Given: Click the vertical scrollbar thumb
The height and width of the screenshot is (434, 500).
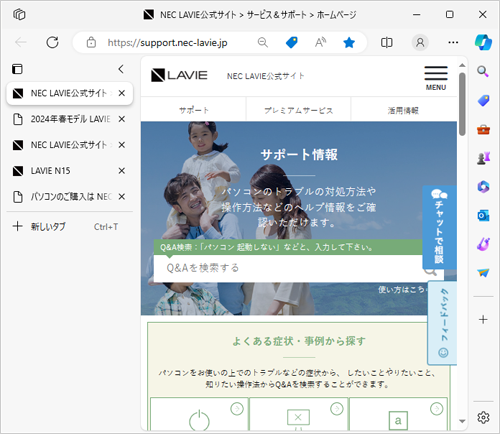Looking at the screenshot, I should coord(462,104).
